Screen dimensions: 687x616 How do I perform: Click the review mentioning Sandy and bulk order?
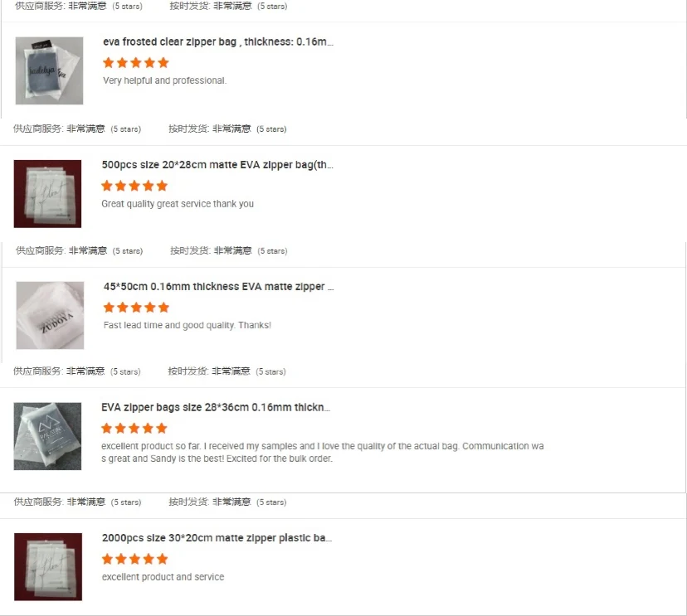pyautogui.click(x=323, y=453)
